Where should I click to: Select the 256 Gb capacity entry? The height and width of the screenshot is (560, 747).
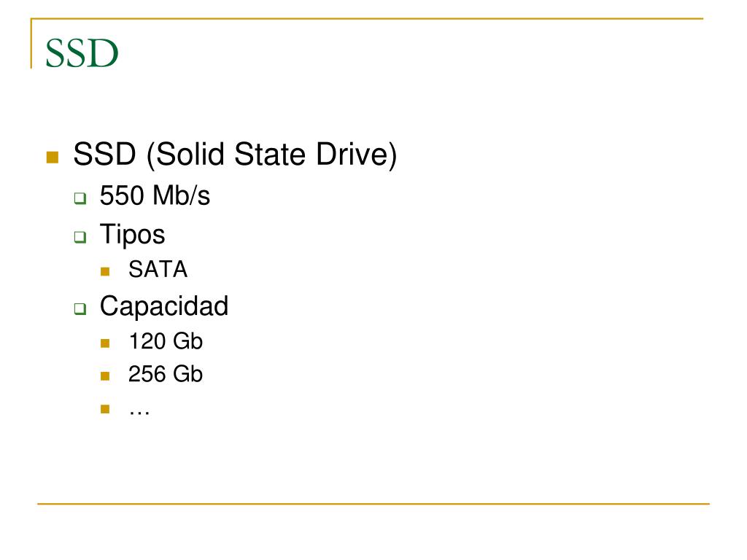(x=166, y=374)
